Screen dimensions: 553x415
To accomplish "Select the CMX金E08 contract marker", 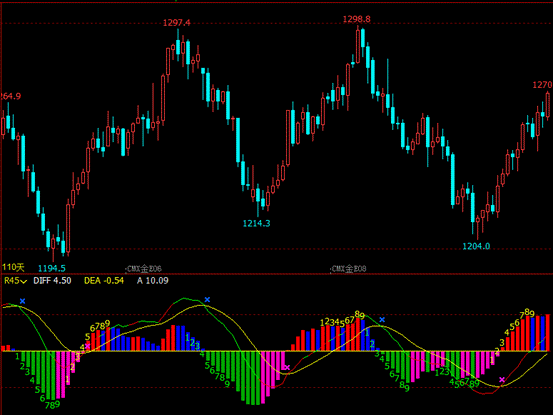I will coord(348,269).
